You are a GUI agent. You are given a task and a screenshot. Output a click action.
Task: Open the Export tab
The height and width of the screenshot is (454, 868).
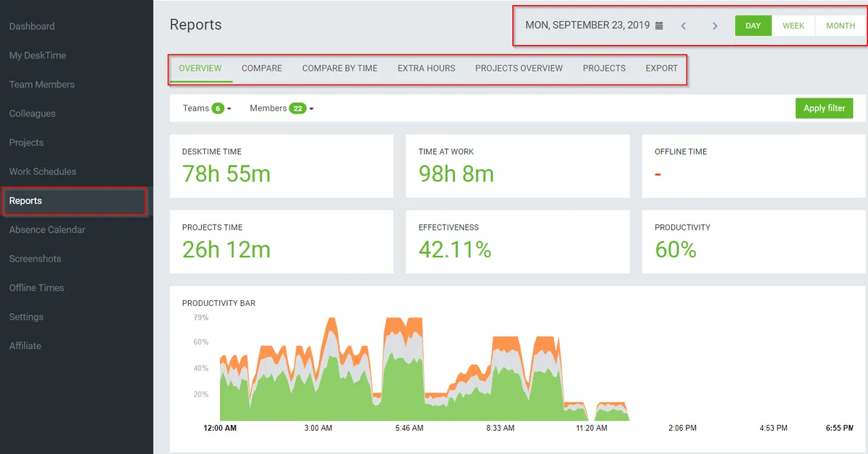[x=662, y=68]
